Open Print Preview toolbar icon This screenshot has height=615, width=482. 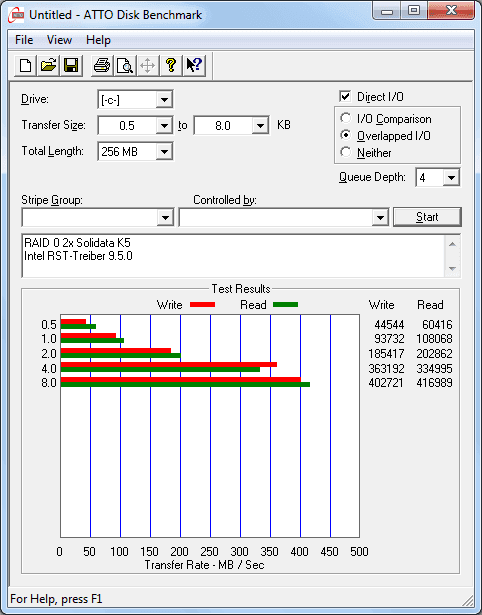(x=125, y=65)
